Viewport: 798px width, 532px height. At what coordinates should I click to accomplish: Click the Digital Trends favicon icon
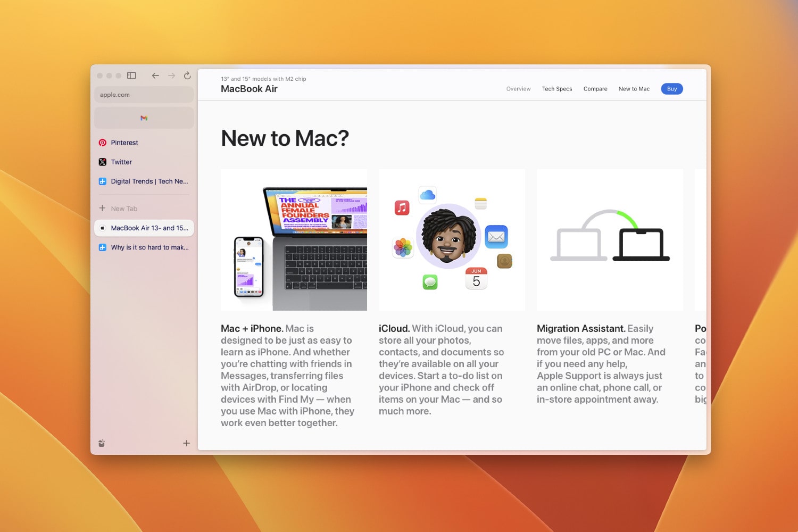(x=103, y=181)
